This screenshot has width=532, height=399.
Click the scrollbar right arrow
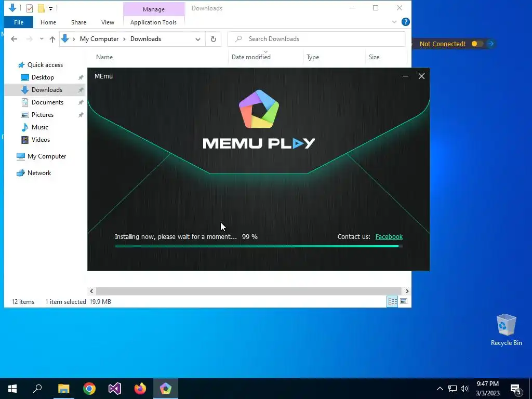[407, 291]
